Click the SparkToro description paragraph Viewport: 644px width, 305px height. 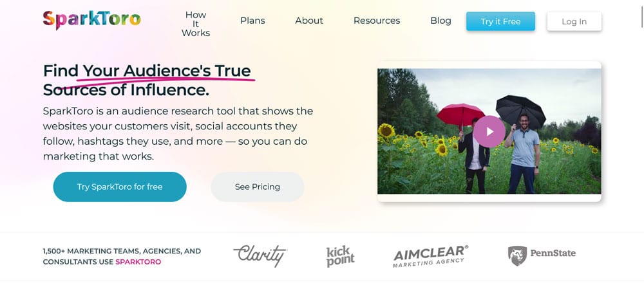click(178, 133)
